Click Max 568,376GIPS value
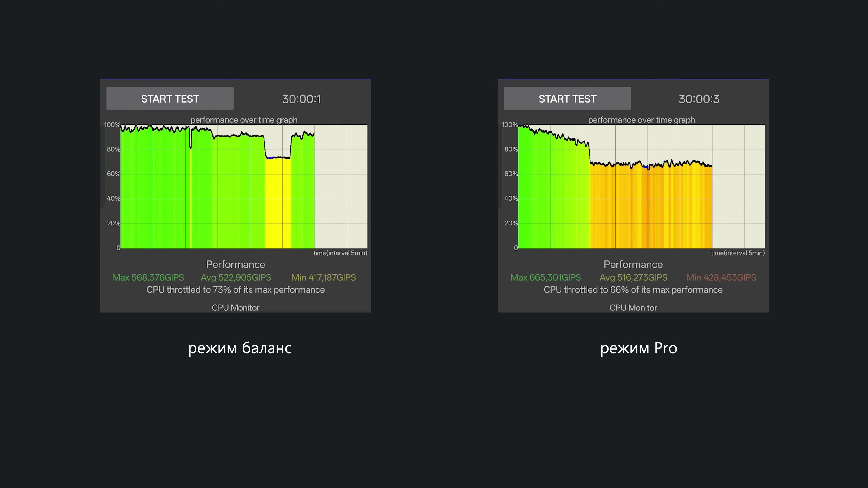The height and width of the screenshot is (488, 868). click(x=148, y=277)
